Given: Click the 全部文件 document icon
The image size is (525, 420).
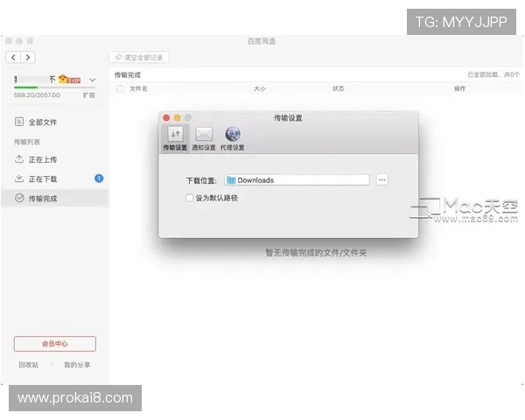Looking at the screenshot, I should pos(19,122).
